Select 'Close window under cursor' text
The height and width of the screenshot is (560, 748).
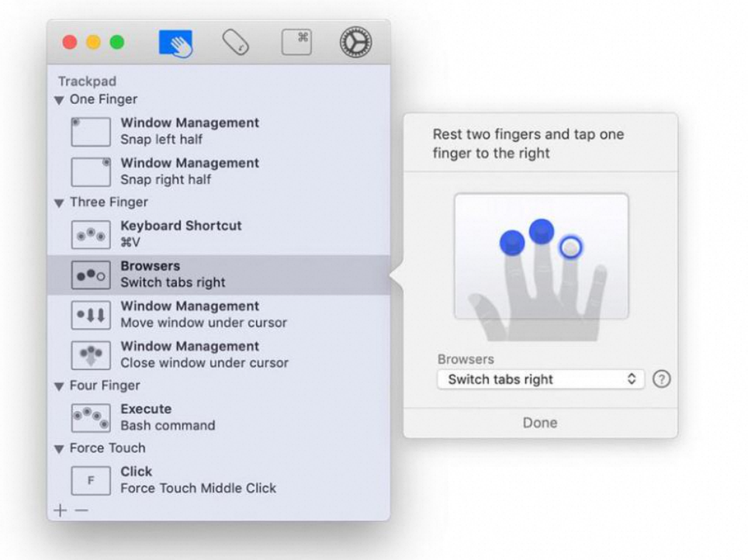click(x=204, y=362)
